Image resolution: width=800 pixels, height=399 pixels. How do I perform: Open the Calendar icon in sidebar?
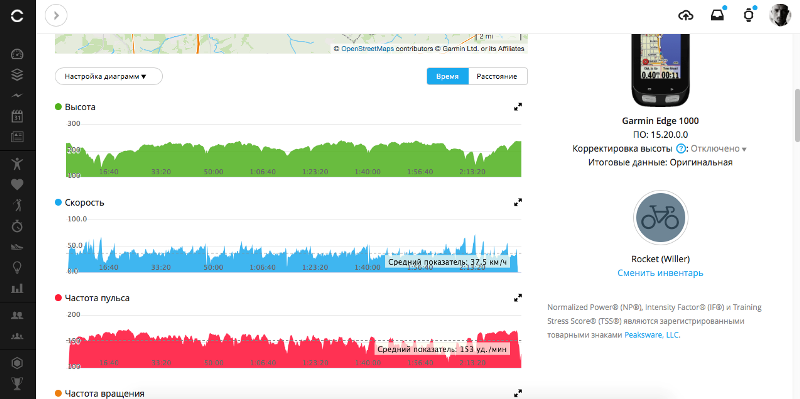click(x=17, y=116)
